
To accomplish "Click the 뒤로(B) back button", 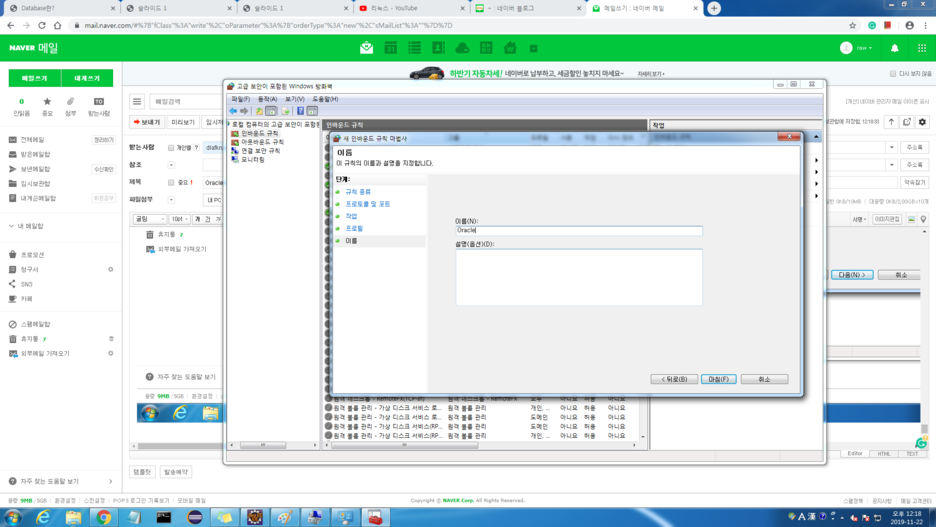I will pos(674,379).
